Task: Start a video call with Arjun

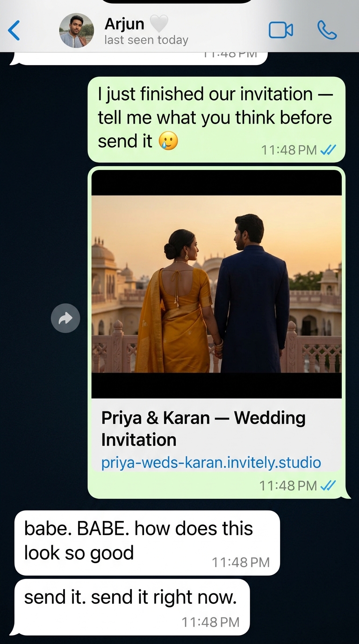Action: [281, 30]
